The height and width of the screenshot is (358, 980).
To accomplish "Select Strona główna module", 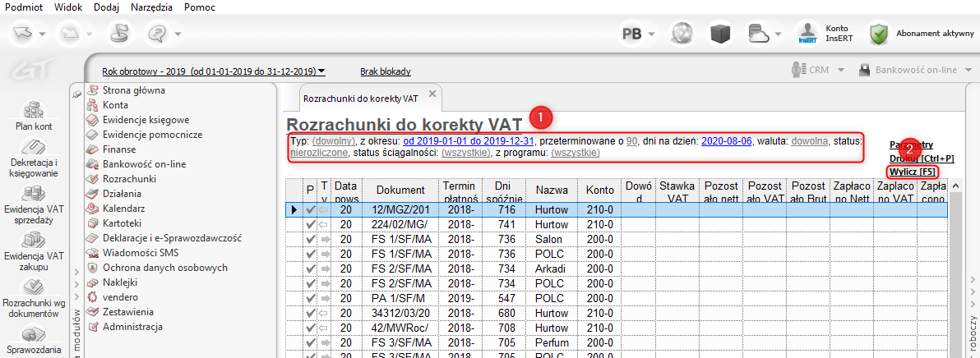I will (134, 90).
